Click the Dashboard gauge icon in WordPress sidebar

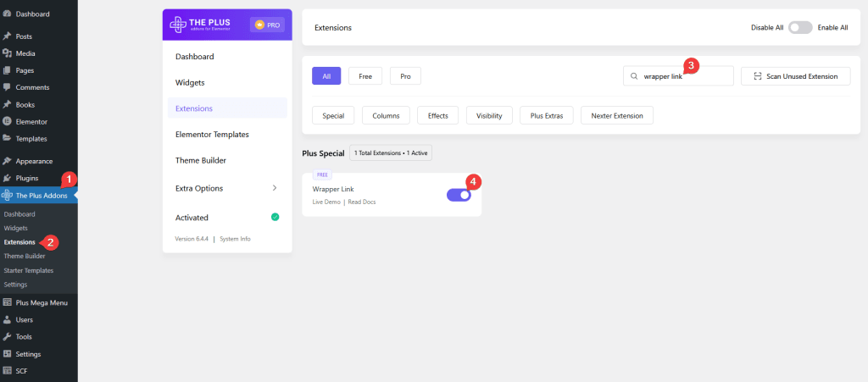coord(7,14)
